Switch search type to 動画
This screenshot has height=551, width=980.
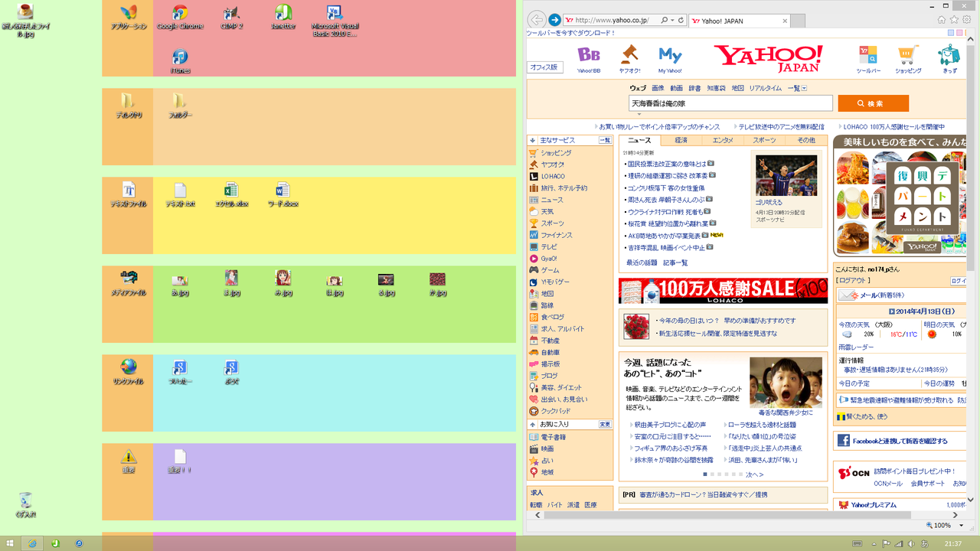(676, 88)
